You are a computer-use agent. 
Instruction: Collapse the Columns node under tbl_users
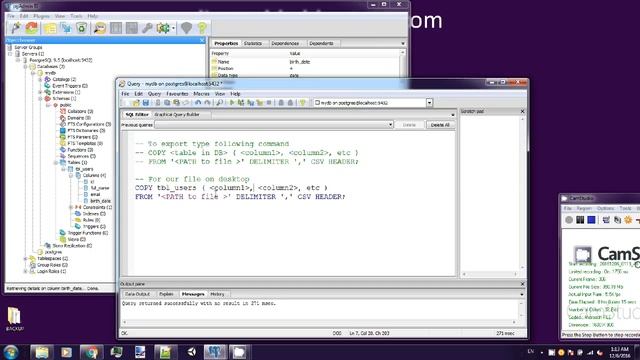pyautogui.click(x=71, y=176)
